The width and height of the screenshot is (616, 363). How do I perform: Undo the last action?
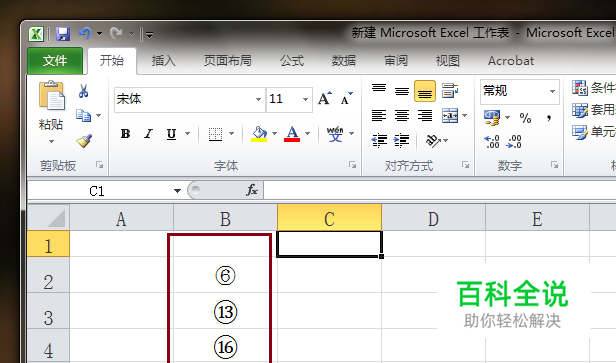85,34
